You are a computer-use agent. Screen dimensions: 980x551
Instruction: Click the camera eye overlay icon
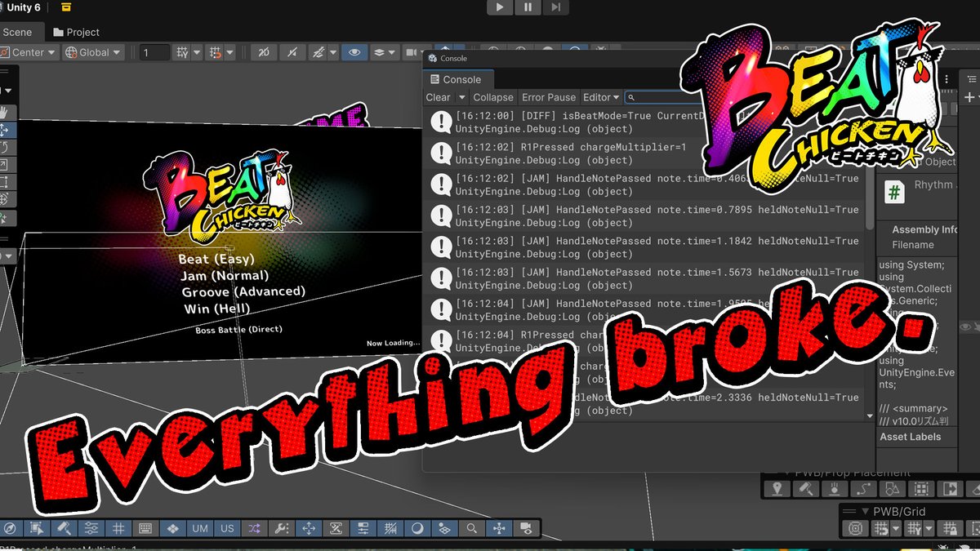click(526, 528)
